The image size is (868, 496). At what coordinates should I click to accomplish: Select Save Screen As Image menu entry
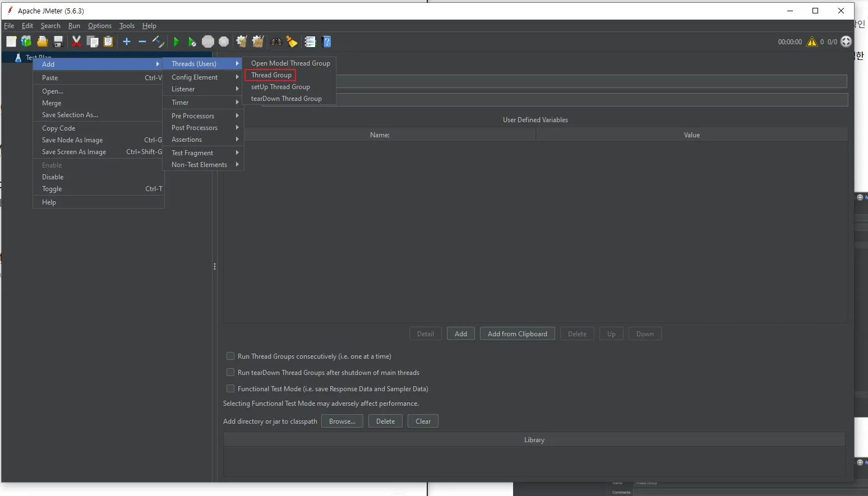pos(98,152)
